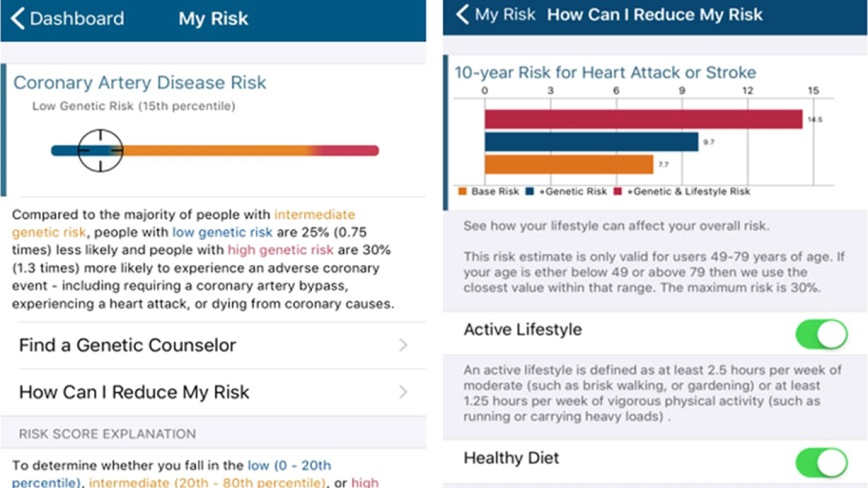Viewport: 868px width, 488px height.
Task: Turn off the Active Lifestyle switch
Action: [x=821, y=334]
